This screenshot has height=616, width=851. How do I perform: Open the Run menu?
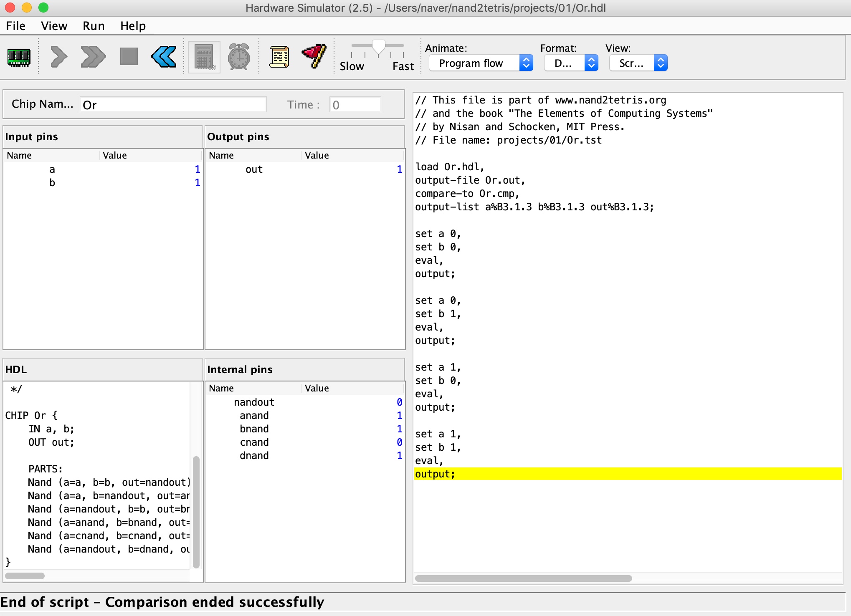click(94, 26)
